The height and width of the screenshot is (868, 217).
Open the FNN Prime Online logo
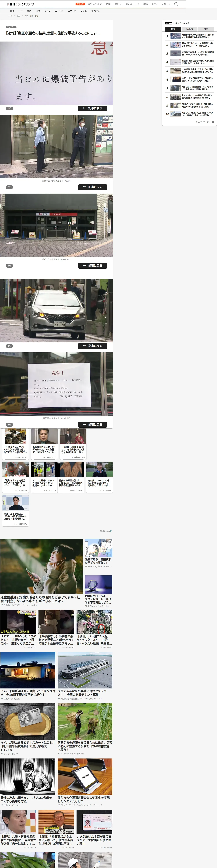(x=21, y=4)
